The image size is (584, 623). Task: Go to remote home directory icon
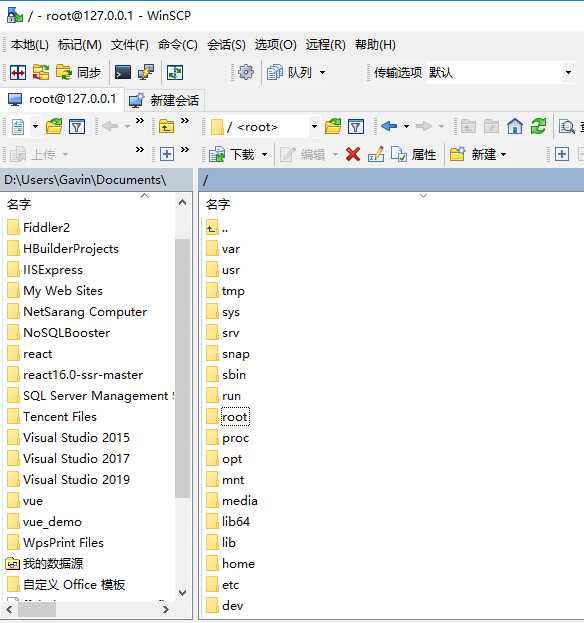point(515,127)
